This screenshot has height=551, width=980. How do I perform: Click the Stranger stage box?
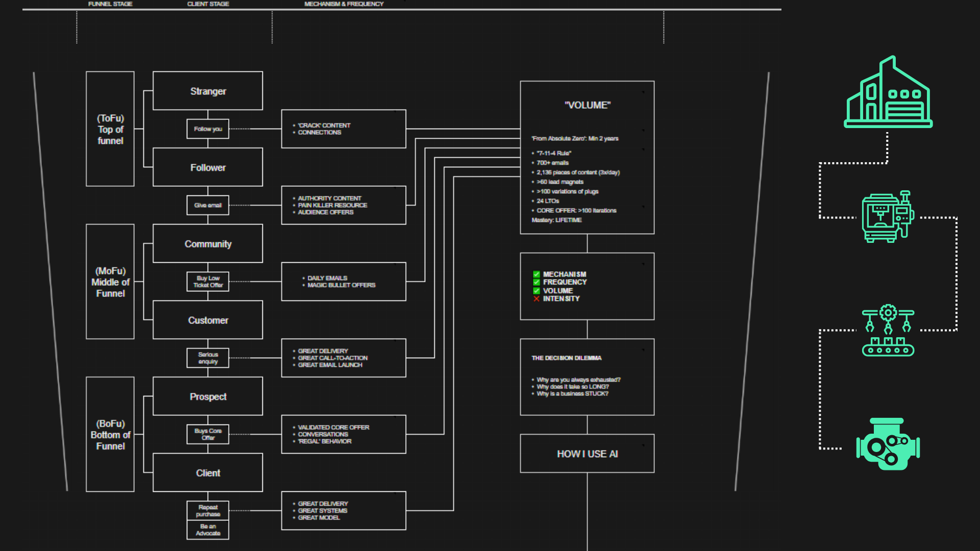[208, 91]
